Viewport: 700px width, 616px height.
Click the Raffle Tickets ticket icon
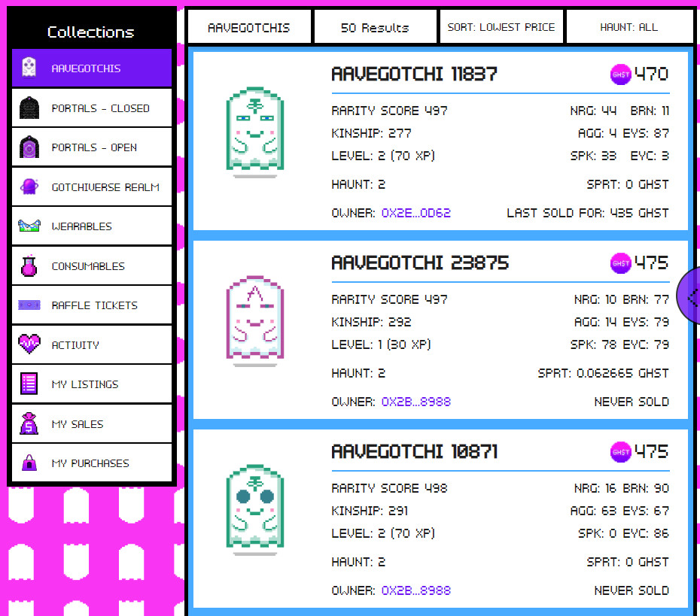pos(29,305)
